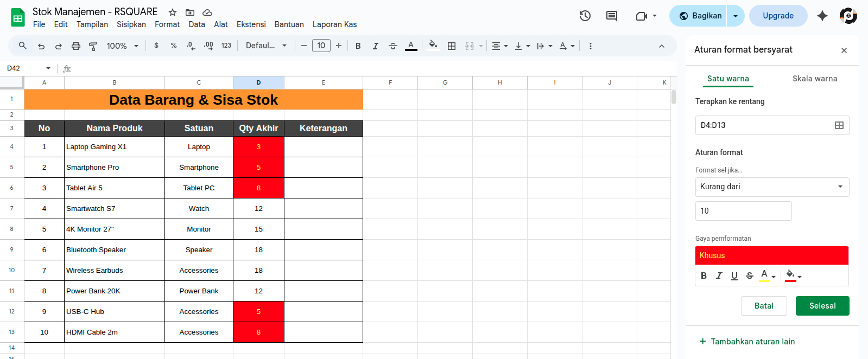Click the green Selesai button

tap(822, 306)
